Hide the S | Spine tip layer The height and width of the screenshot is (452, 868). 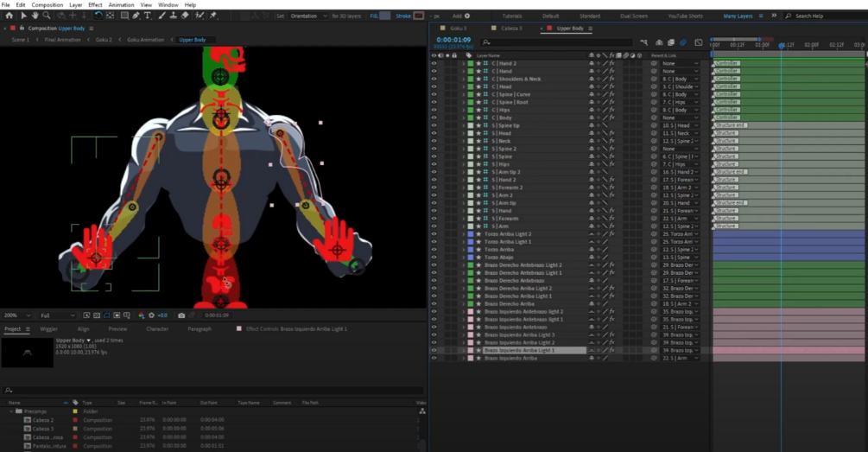click(x=434, y=125)
